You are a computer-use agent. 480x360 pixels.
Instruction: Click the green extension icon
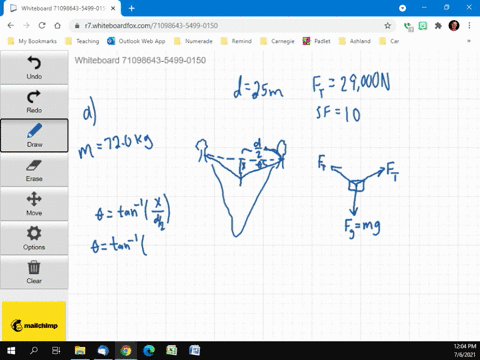pyautogui.click(x=423, y=26)
